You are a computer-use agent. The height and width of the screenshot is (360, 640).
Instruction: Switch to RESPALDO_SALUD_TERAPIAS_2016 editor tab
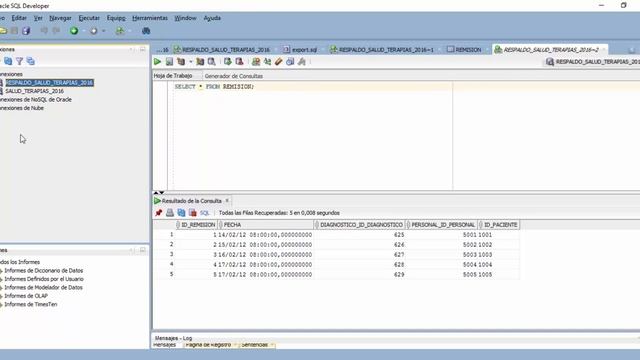222,49
